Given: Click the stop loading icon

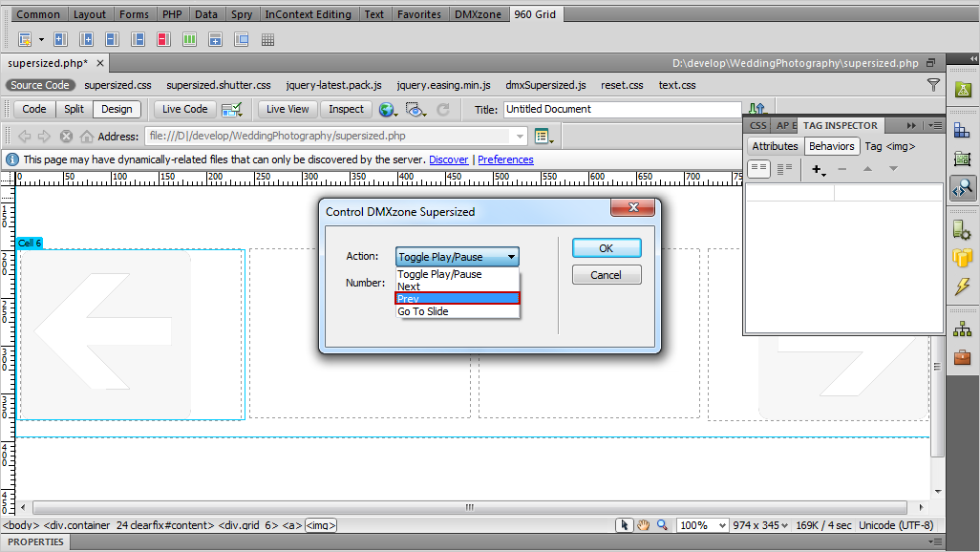Looking at the screenshot, I should click(66, 136).
